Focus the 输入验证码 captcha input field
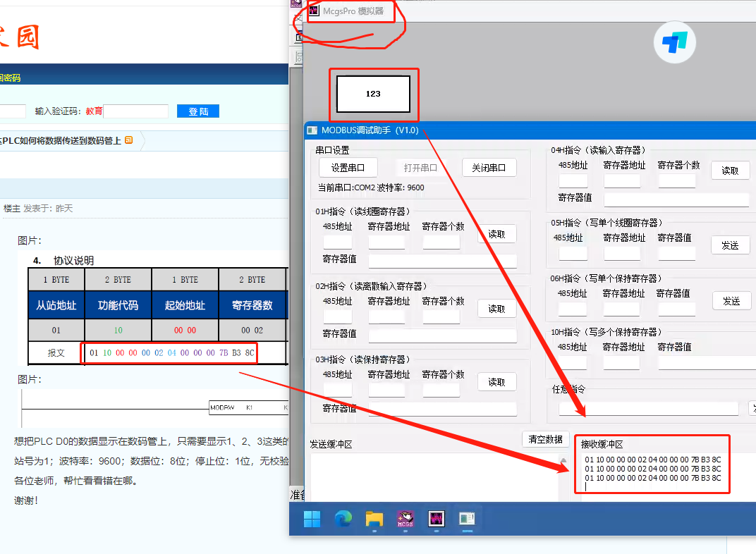This screenshot has height=554, width=756. 136,111
